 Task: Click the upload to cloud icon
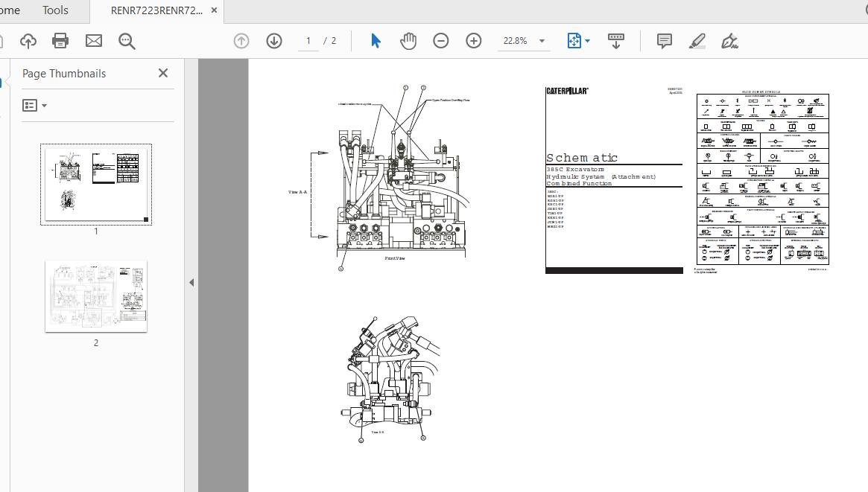28,41
